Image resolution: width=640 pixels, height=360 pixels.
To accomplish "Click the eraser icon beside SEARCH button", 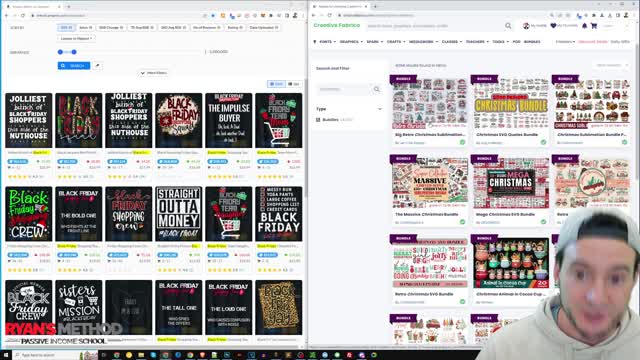I will coord(97,66).
